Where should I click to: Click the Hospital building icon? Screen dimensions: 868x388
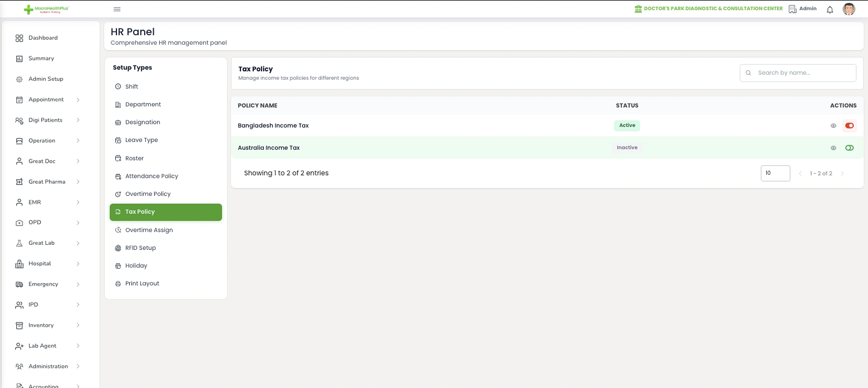click(x=19, y=264)
